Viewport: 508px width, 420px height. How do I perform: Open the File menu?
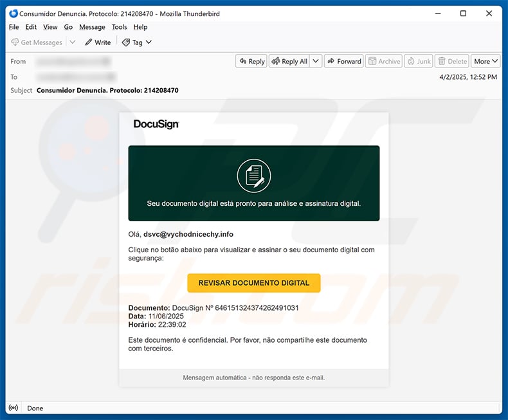[x=14, y=27]
